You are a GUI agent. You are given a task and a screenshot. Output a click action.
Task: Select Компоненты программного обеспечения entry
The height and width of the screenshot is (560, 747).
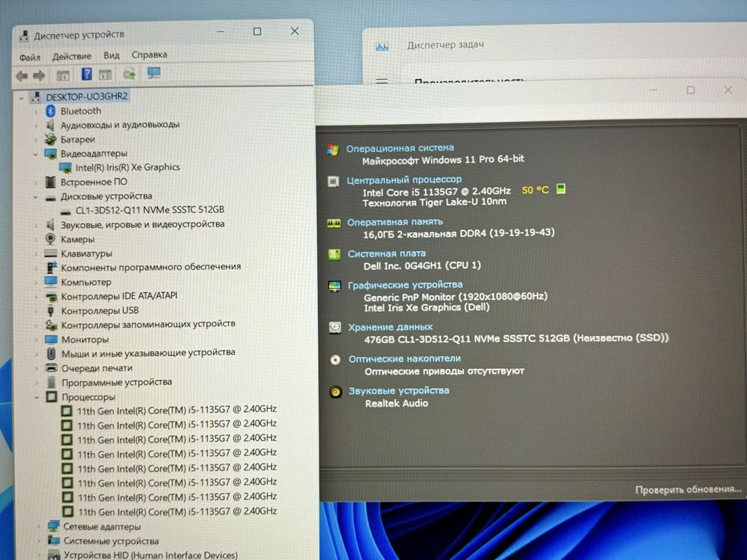(x=151, y=267)
